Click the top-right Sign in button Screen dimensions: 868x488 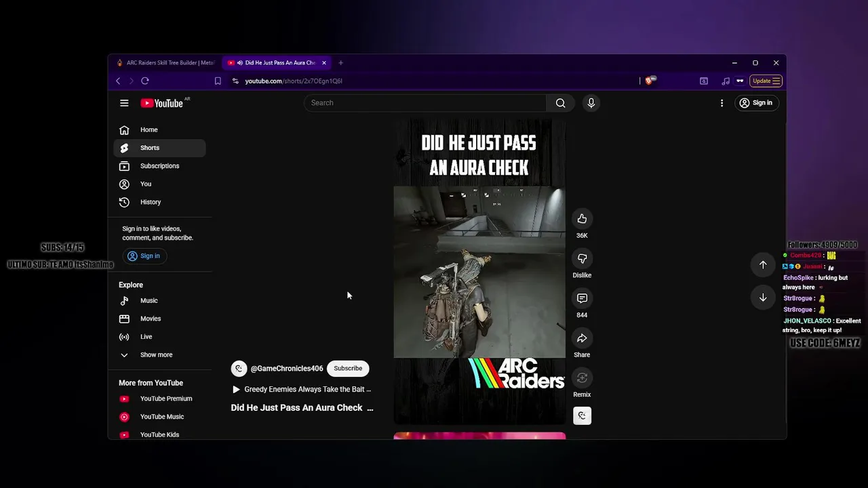click(x=756, y=103)
